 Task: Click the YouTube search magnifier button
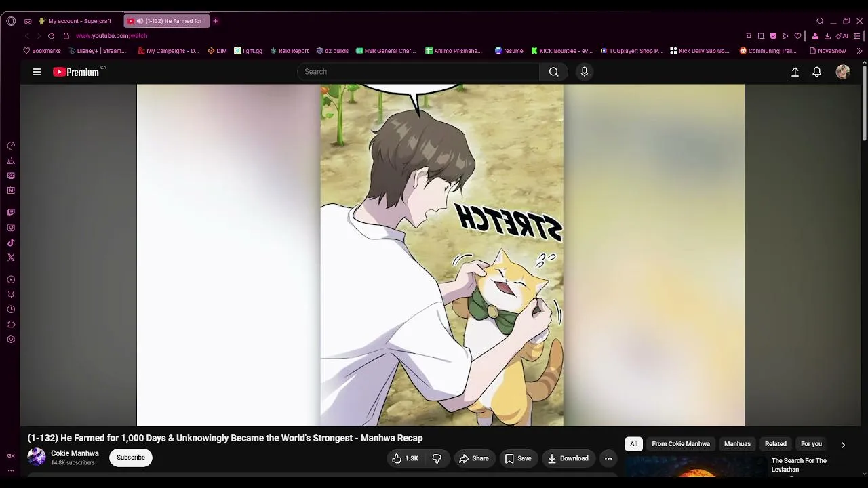pos(554,72)
